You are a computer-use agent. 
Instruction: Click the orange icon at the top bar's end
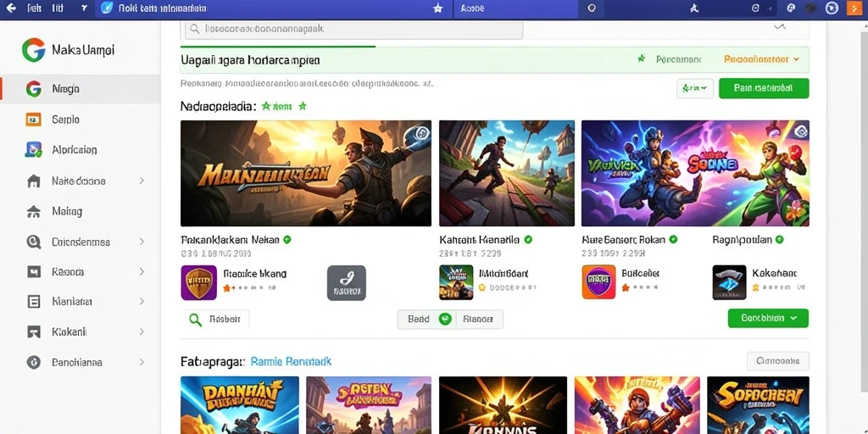[x=854, y=8]
